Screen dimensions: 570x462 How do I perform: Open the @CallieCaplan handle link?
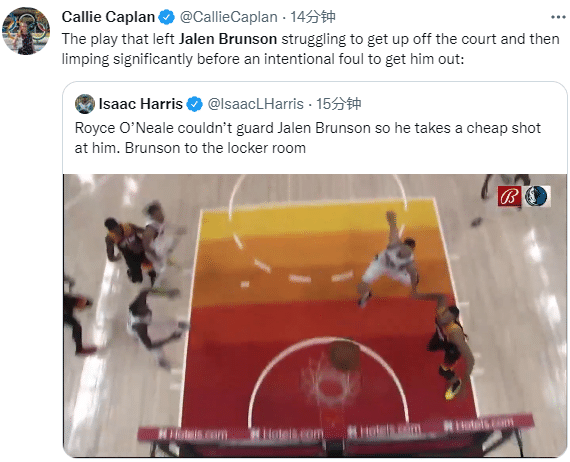click(229, 17)
